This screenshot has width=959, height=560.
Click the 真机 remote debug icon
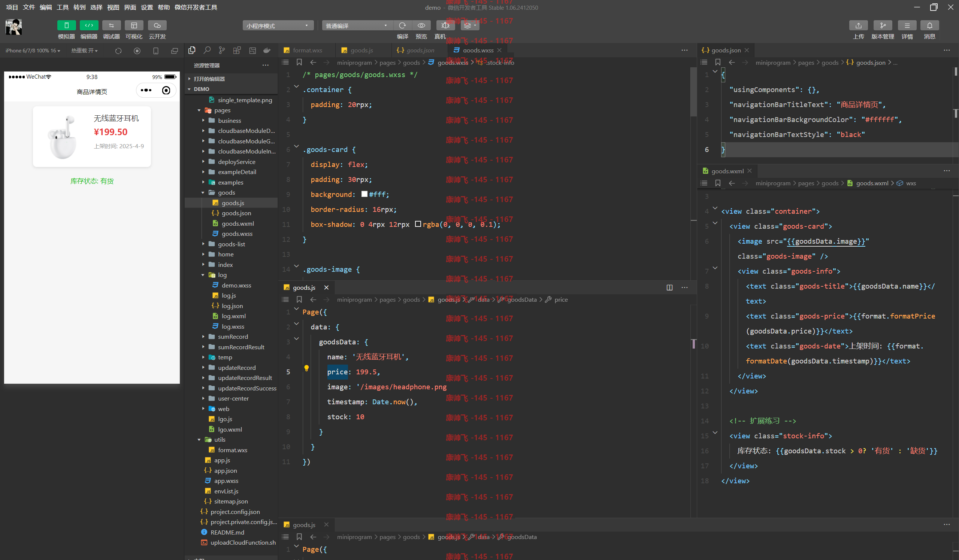pos(445,25)
